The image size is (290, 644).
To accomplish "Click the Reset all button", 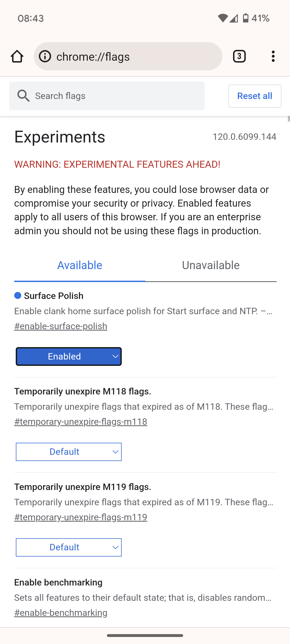I will click(x=255, y=96).
